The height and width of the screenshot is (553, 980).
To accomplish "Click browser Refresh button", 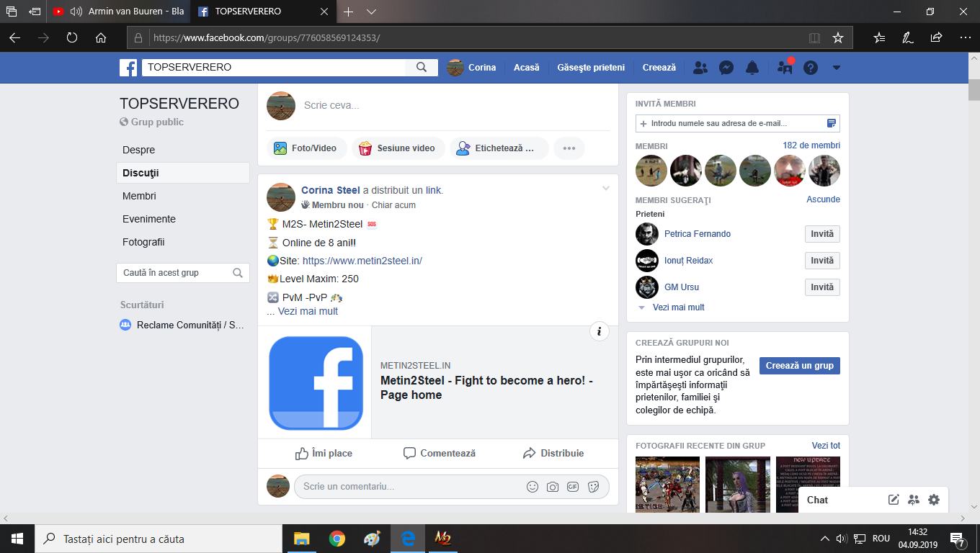I will click(72, 37).
